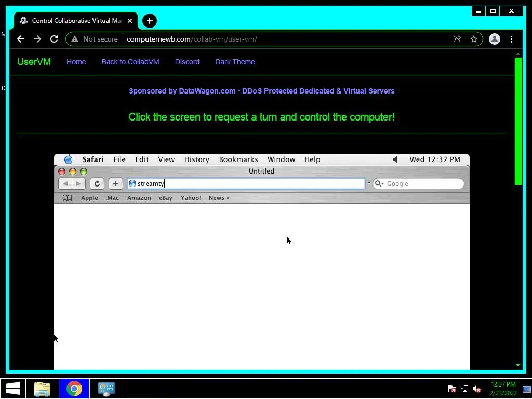
Task: Open Chrome three-dot menu
Action: (x=511, y=39)
